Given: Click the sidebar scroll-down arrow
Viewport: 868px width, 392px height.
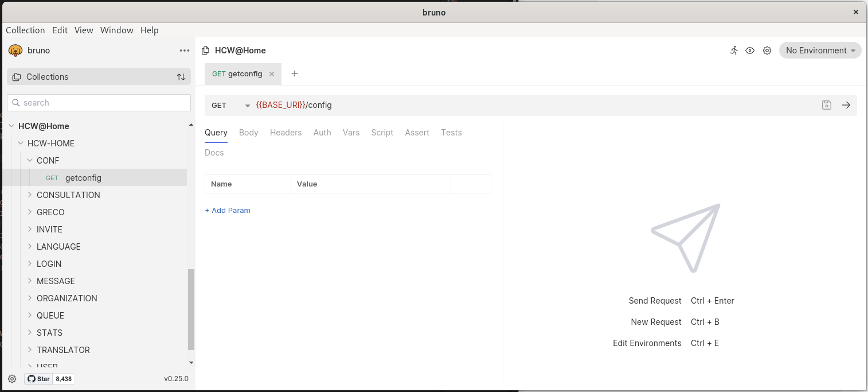Looking at the screenshot, I should click(191, 363).
